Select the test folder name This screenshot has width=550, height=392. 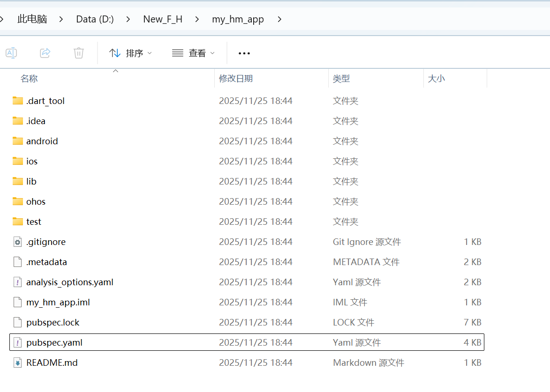tap(34, 222)
